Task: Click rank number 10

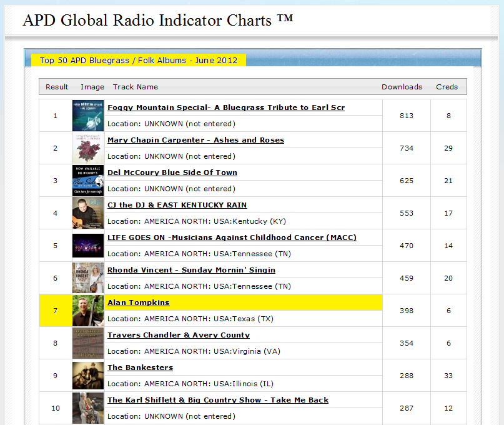Action: pos(56,408)
